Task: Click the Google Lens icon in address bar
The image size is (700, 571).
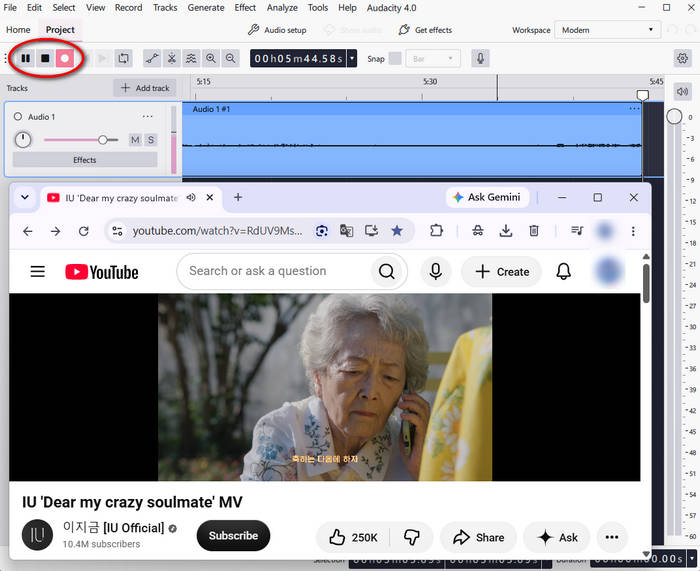Action: point(322,231)
